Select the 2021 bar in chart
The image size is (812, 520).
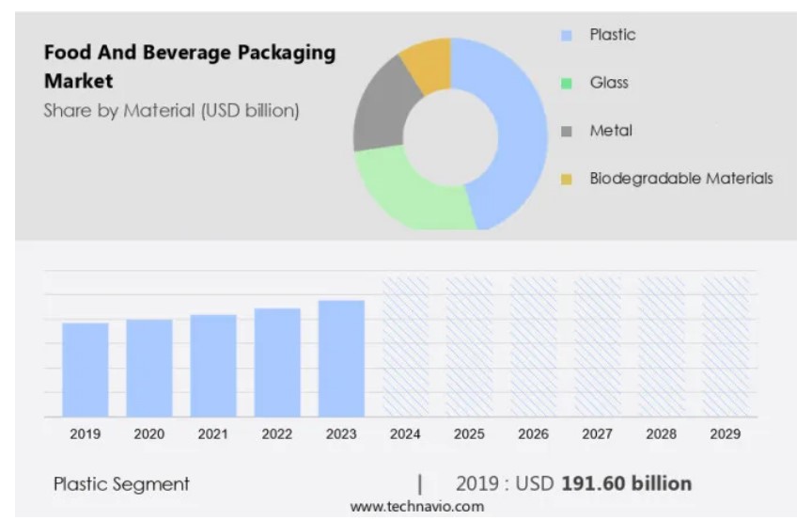213,366
